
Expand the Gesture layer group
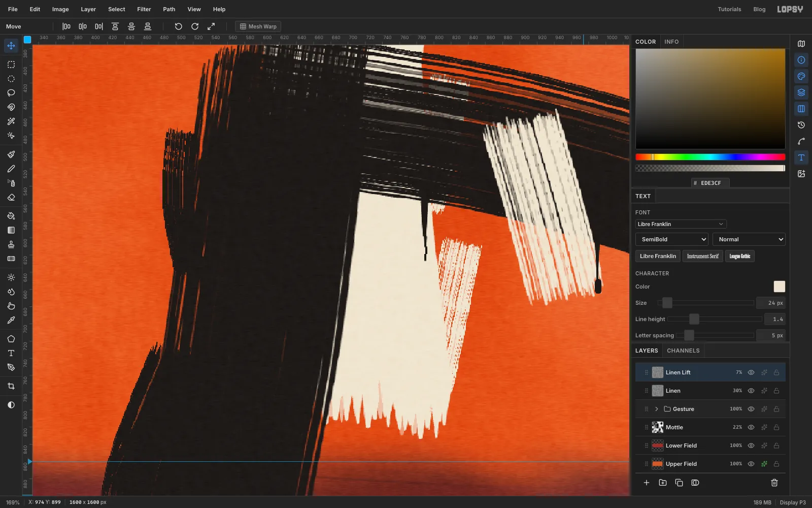(657, 409)
